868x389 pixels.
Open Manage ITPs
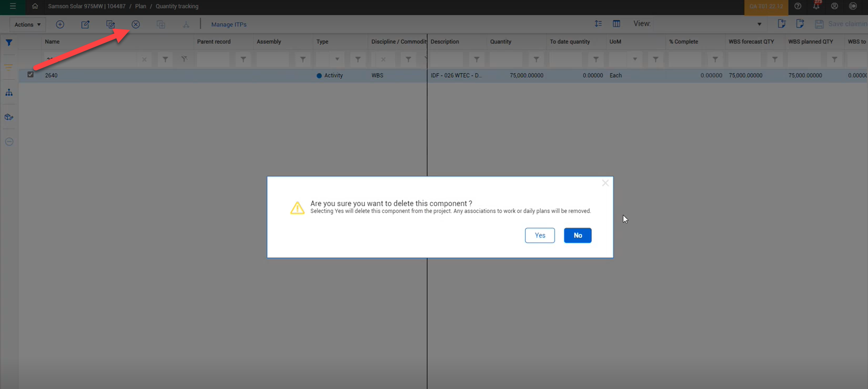click(x=229, y=24)
